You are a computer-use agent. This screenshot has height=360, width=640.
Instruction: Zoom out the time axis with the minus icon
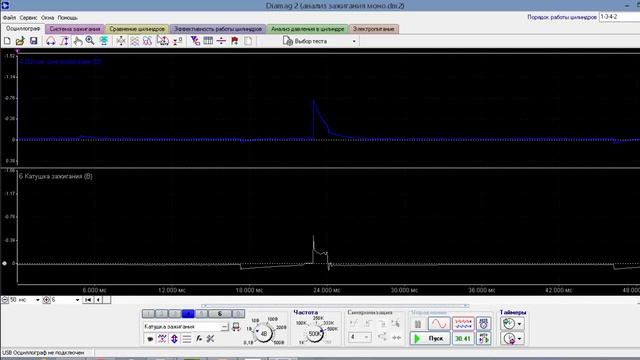[5, 300]
